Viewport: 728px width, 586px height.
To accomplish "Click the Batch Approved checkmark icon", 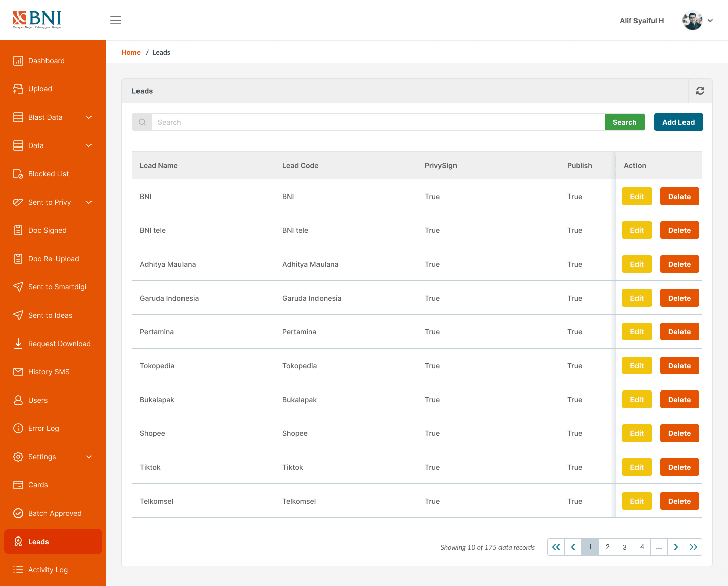I will pos(18,513).
